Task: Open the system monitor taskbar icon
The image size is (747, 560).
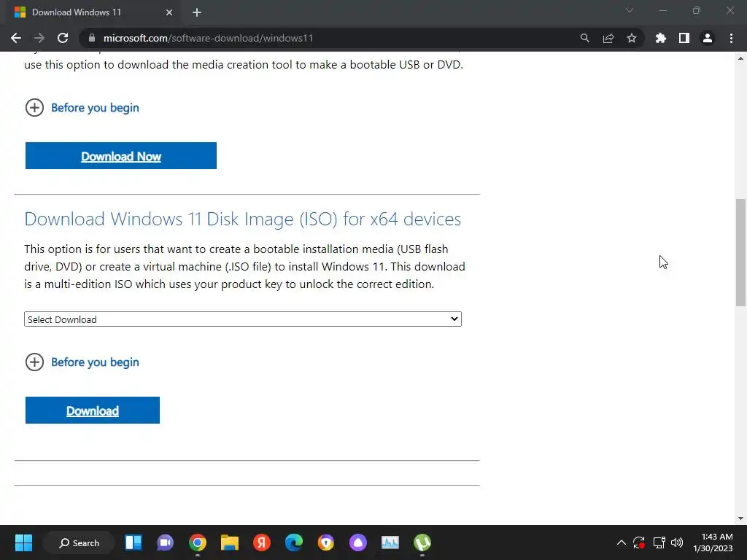Action: coord(390,542)
